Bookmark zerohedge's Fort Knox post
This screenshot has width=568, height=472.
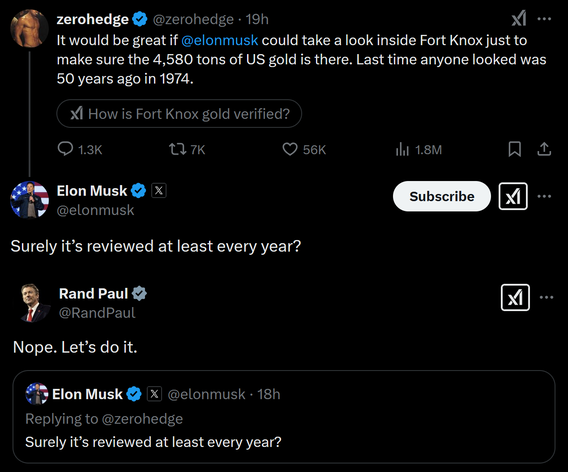[514, 149]
